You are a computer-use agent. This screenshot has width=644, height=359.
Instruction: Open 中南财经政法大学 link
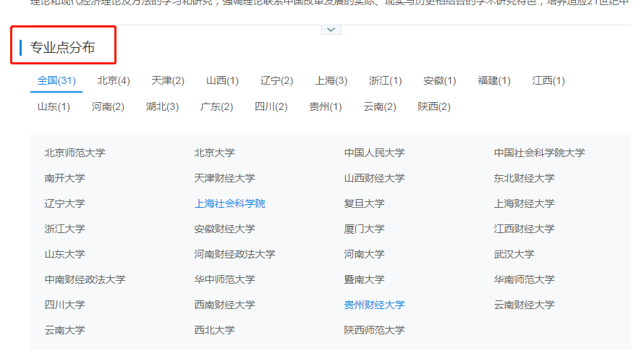coord(85,279)
